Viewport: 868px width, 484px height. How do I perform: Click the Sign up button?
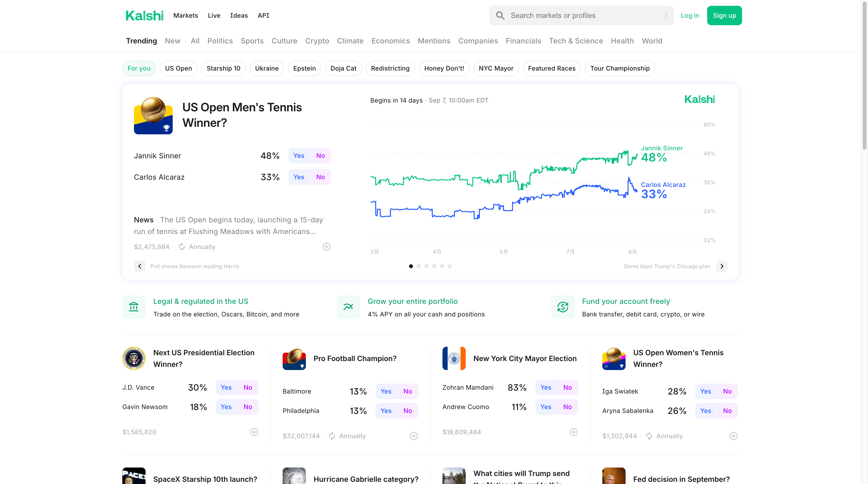point(724,16)
